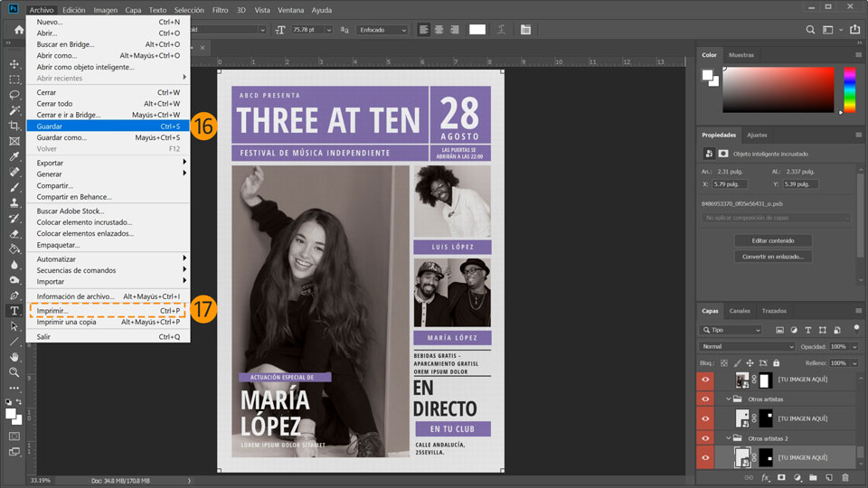Screen dimensions: 868x488
Task: Hide the Otros artistas group
Action: click(706, 399)
